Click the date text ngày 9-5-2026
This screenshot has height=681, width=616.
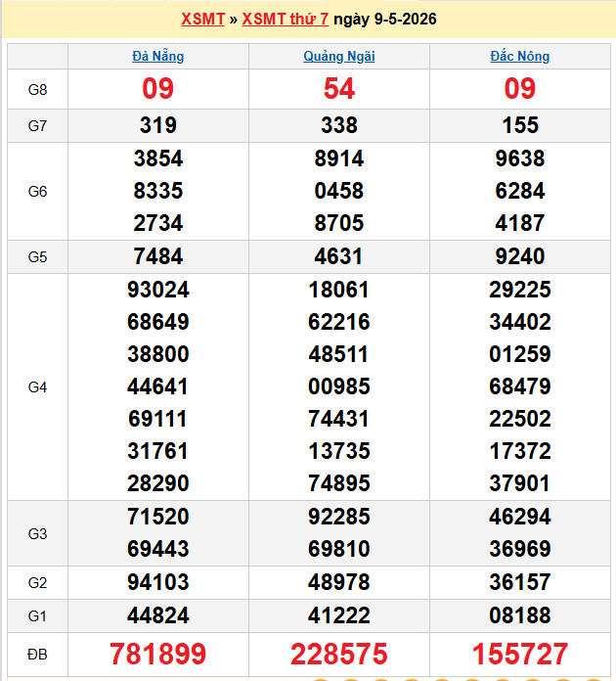[x=385, y=20]
